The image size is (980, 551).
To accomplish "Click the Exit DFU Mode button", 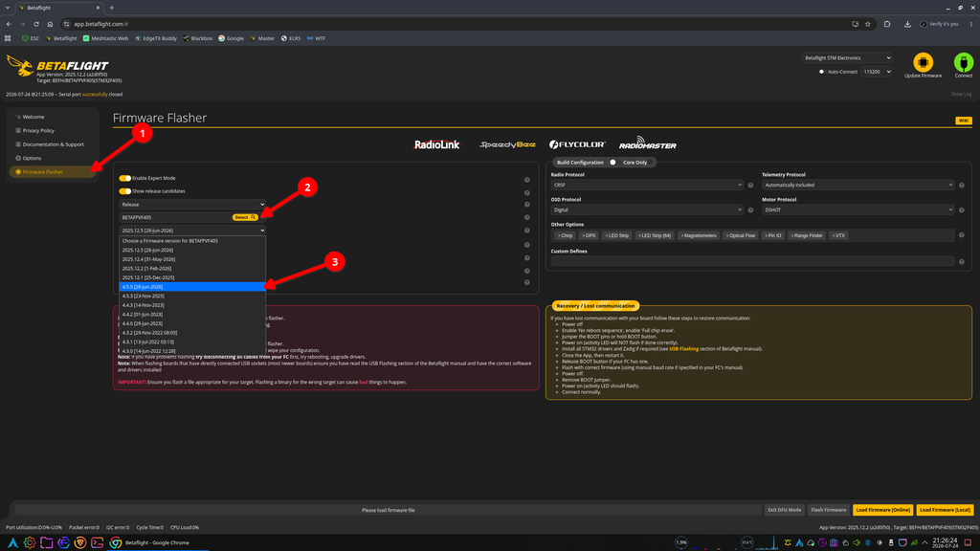I will (x=784, y=510).
